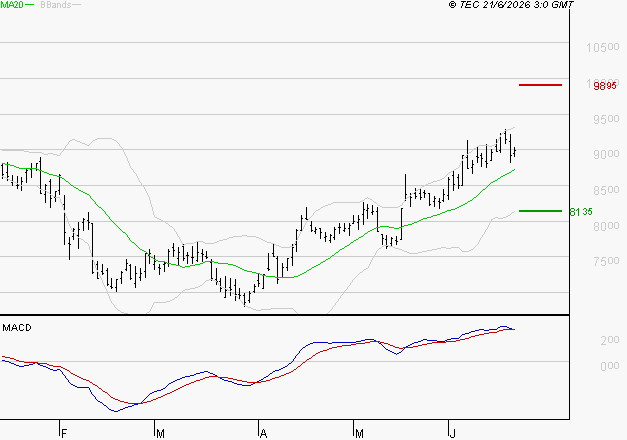Click the A month axis label

coord(263,433)
